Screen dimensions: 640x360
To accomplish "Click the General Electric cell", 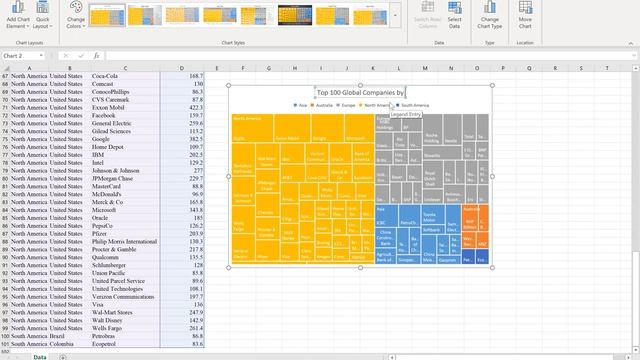I will tap(125, 123).
